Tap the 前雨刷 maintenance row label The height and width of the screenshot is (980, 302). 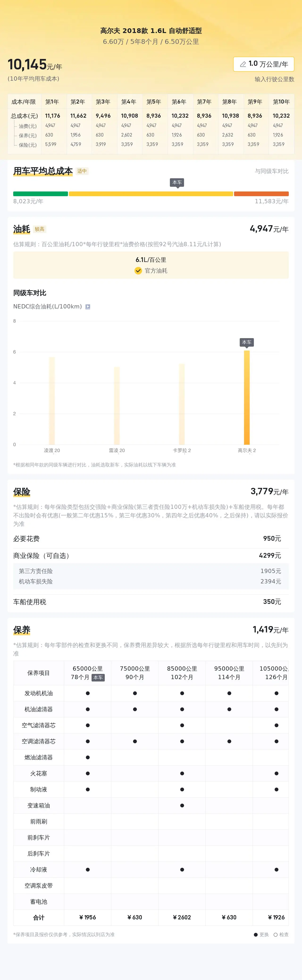click(x=39, y=821)
